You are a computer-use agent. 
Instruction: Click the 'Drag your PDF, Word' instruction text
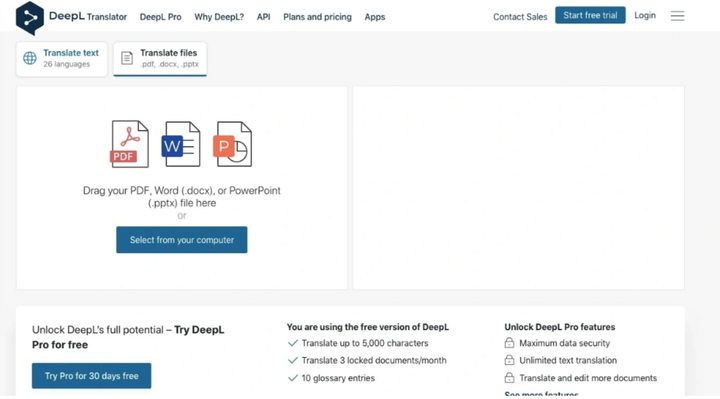[x=181, y=197]
